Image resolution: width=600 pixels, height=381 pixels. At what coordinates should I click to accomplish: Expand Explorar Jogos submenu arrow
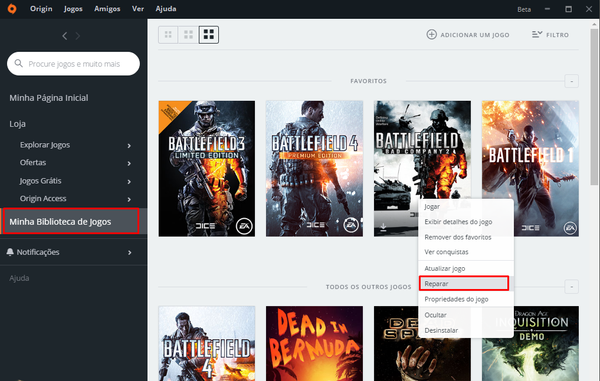click(129, 146)
